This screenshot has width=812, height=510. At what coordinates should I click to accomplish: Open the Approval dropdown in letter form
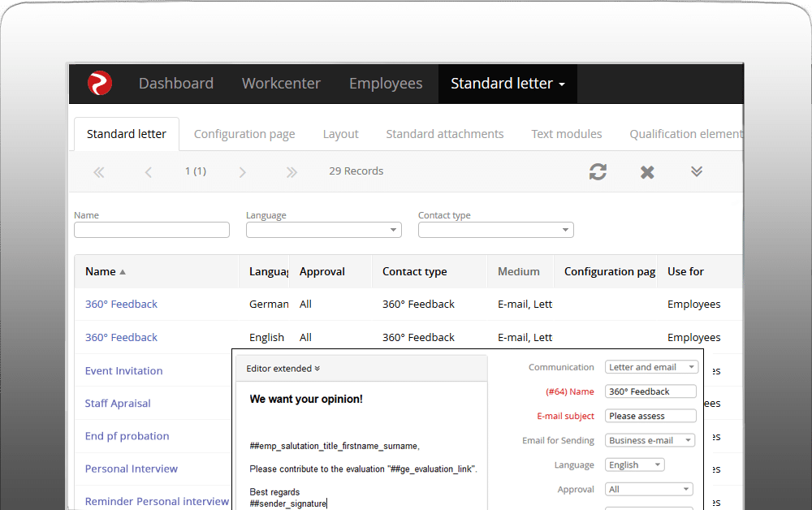click(649, 489)
